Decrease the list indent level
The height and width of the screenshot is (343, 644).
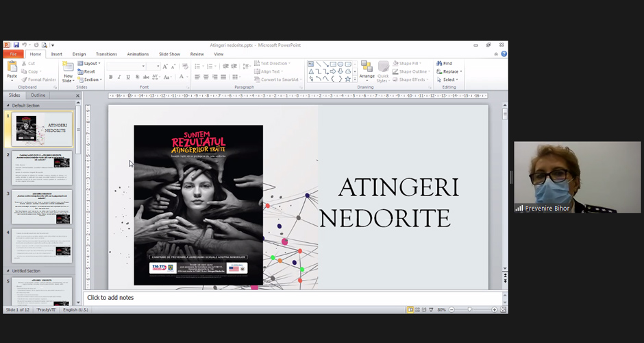tap(225, 67)
